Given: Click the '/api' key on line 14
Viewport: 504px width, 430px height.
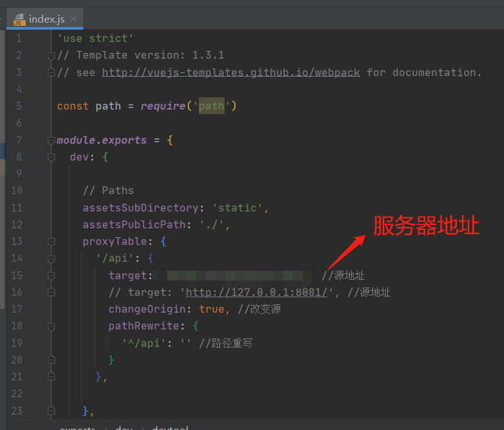Looking at the screenshot, I should [115, 258].
